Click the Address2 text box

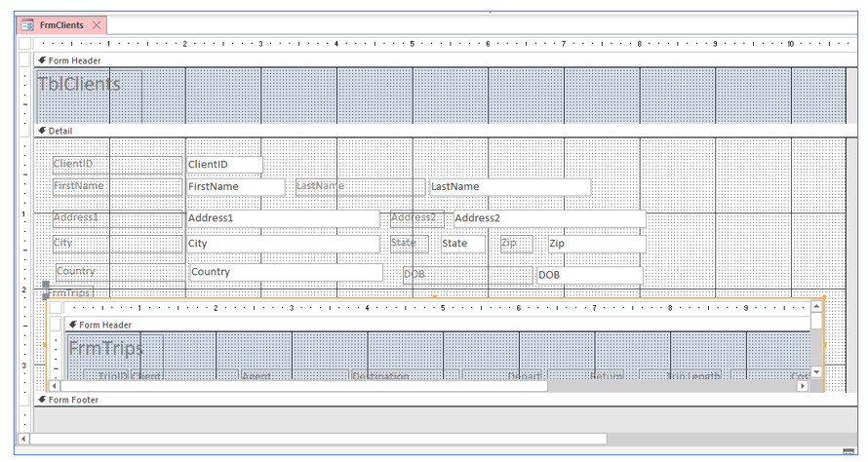coord(550,218)
